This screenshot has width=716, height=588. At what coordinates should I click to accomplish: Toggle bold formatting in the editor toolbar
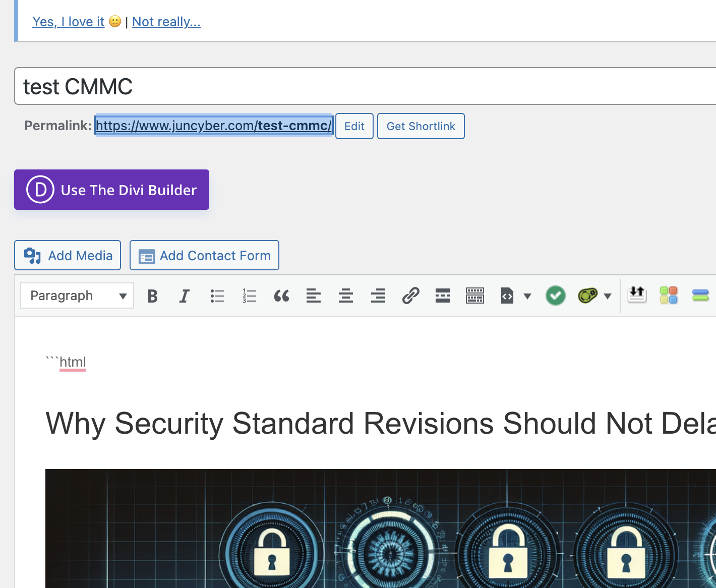[152, 296]
